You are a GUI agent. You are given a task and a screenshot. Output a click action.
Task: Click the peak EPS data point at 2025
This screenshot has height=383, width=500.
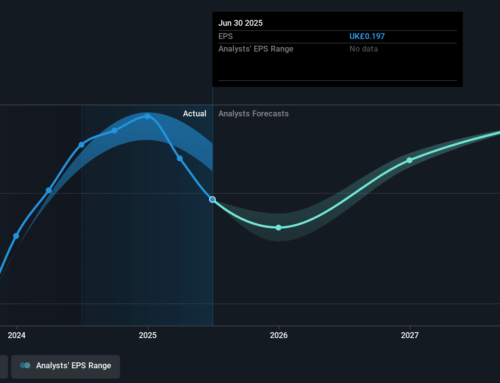pyautogui.click(x=147, y=116)
